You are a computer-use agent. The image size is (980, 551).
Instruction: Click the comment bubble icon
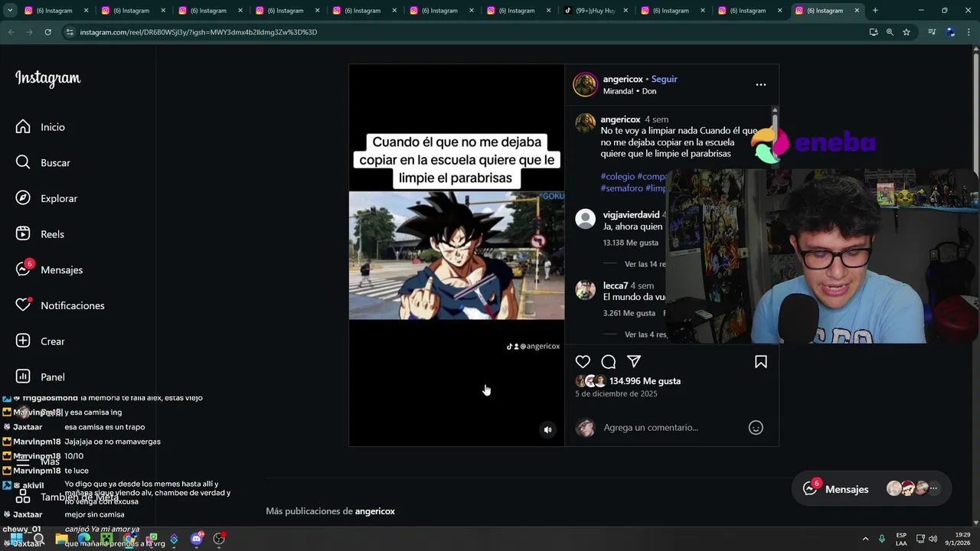click(609, 362)
